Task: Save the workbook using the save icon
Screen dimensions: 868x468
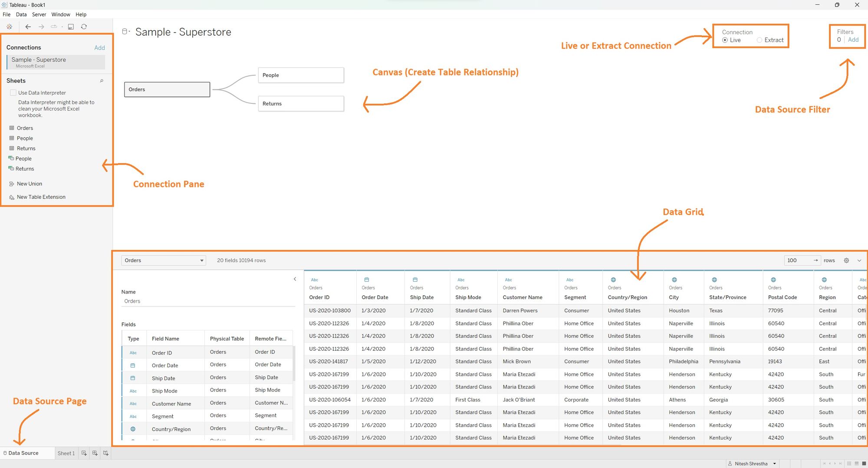Action: pos(71,26)
